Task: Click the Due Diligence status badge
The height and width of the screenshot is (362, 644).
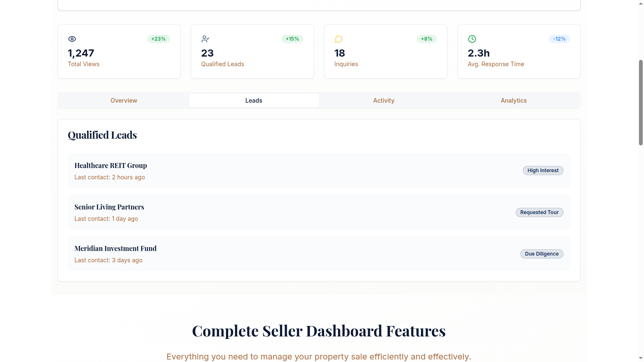Action: 542,254
